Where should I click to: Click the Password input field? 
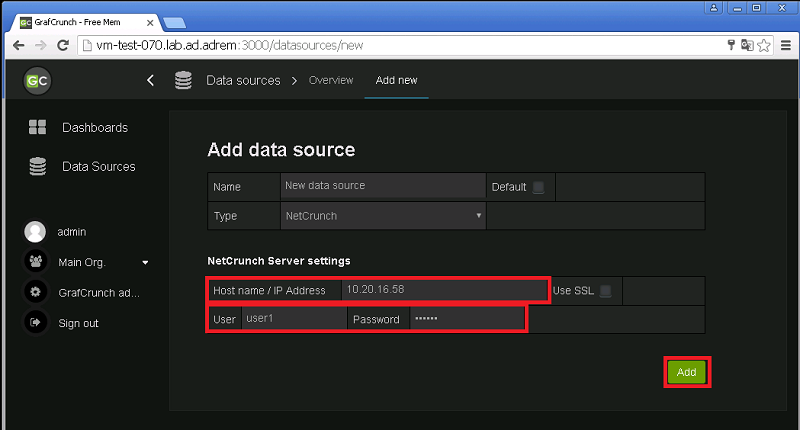pyautogui.click(x=467, y=318)
